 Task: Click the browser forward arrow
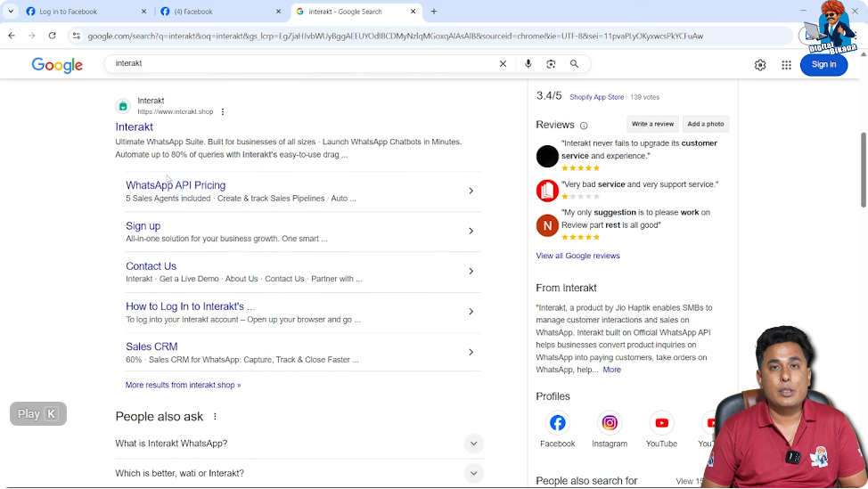31,36
